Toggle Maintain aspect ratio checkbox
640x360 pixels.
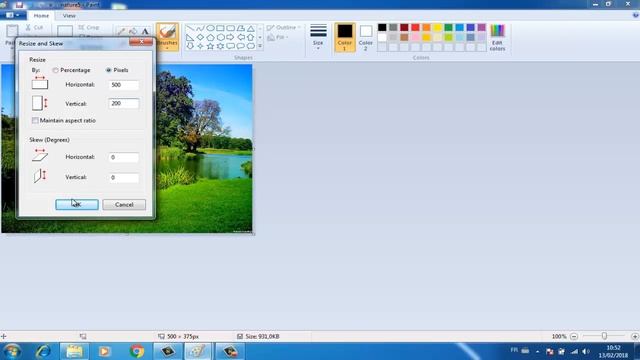coord(35,120)
